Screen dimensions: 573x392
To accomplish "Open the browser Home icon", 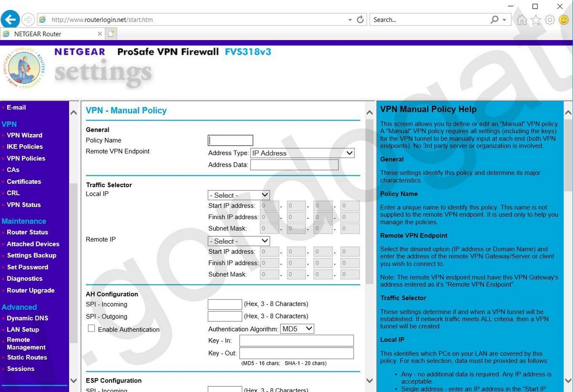I will tap(522, 20).
